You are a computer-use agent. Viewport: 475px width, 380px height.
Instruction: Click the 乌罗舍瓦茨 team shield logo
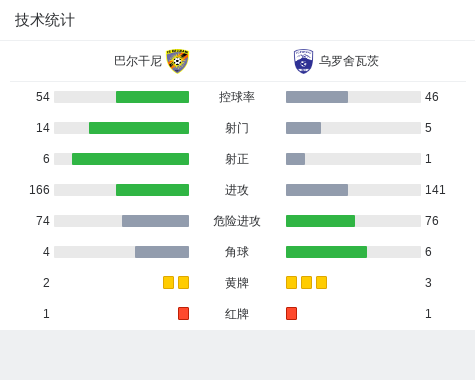point(303,61)
